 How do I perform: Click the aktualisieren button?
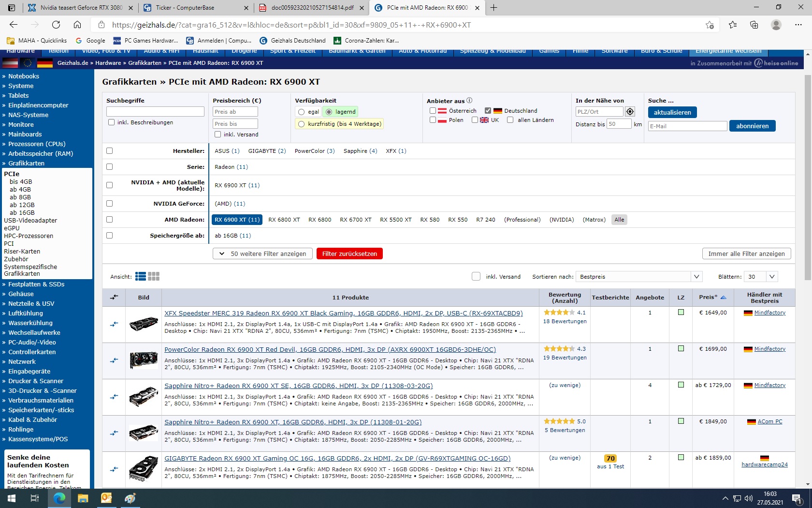point(672,112)
